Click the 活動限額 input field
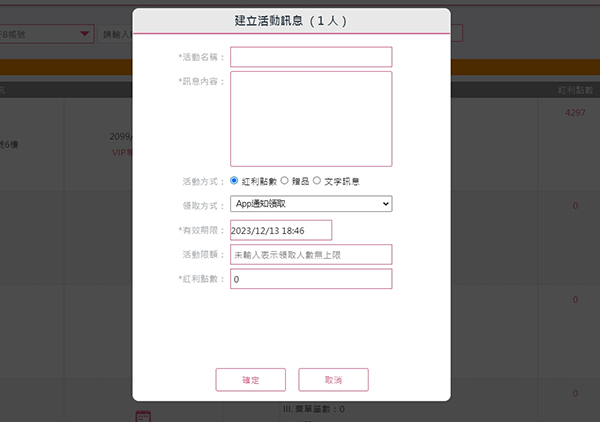Screen dimensions: 600x422 pos(311,255)
